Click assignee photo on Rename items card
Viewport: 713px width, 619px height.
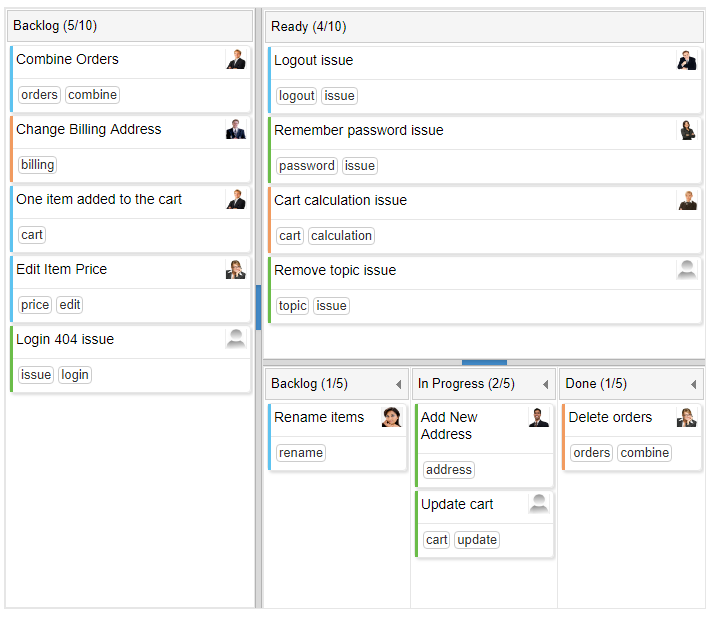click(392, 418)
